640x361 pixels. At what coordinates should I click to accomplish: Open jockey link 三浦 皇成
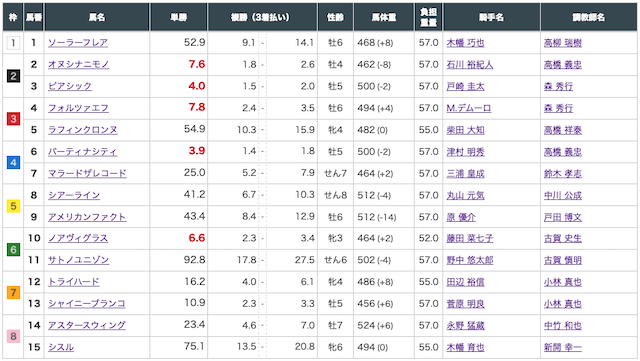[465, 173]
